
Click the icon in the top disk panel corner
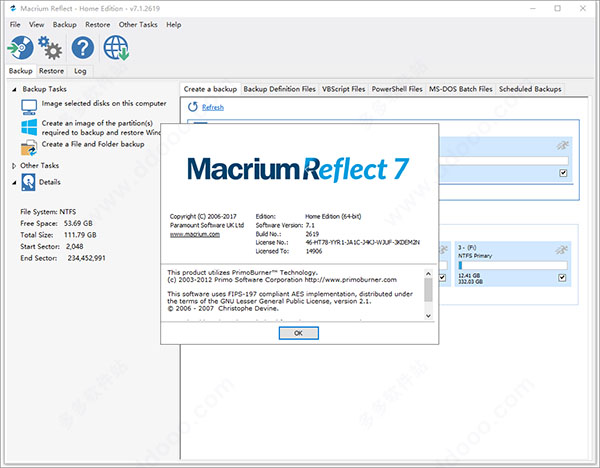click(x=562, y=145)
